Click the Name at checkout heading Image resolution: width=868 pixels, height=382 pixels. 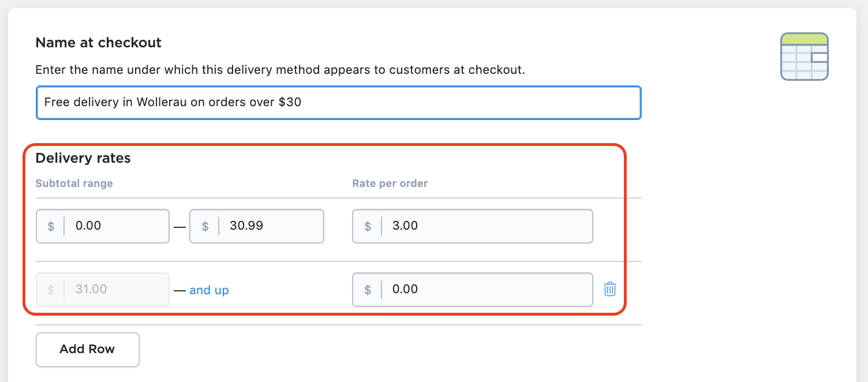99,43
